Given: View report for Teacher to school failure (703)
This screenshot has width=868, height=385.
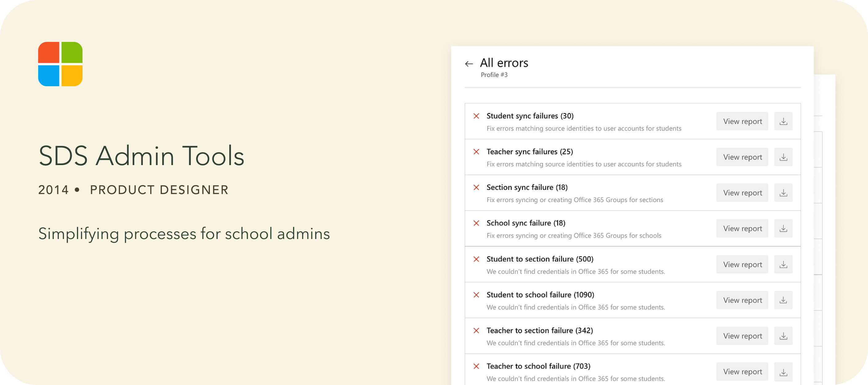Looking at the screenshot, I should click(742, 372).
